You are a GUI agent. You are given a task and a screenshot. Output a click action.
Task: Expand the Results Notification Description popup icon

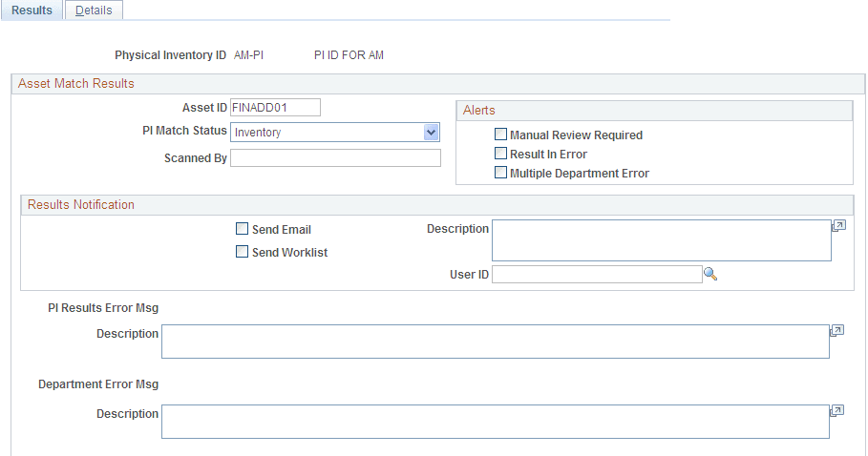(838, 227)
